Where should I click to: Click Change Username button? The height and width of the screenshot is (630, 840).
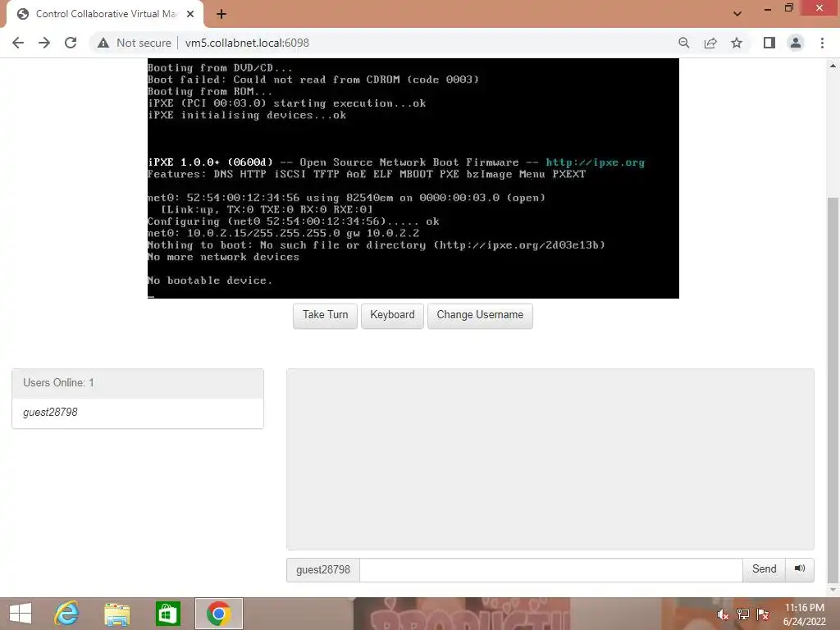480,315
